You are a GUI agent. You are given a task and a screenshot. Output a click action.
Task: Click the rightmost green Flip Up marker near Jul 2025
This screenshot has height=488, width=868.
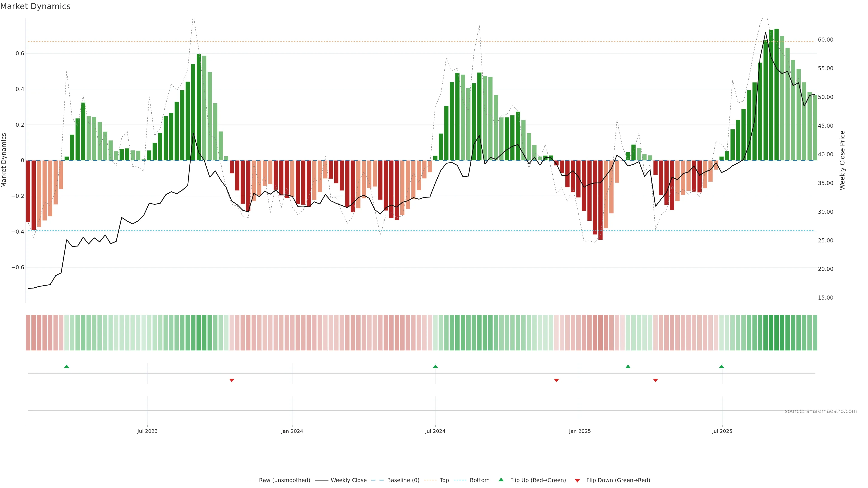click(x=722, y=366)
